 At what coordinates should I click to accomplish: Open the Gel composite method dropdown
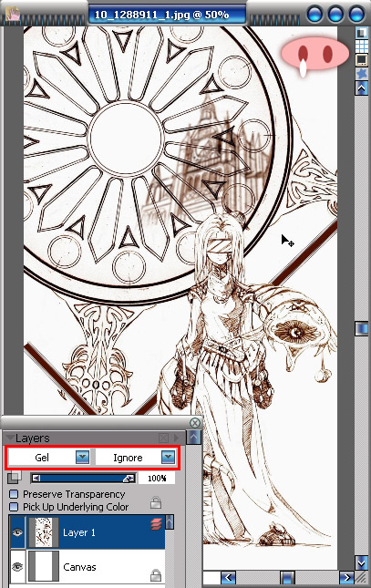(x=82, y=457)
